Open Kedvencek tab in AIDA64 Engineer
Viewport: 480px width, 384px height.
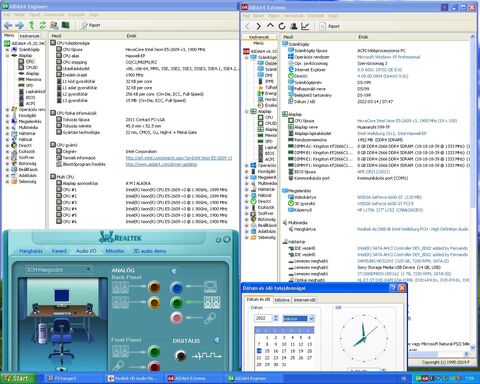pyautogui.click(x=29, y=36)
